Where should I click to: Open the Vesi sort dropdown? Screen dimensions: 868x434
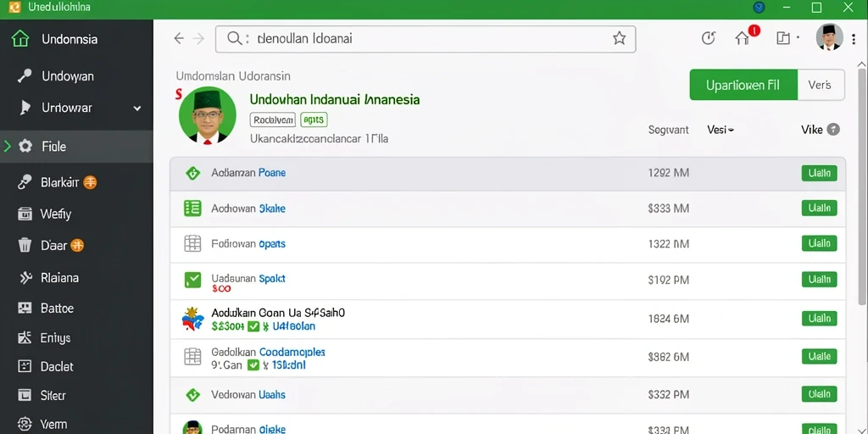pos(721,130)
